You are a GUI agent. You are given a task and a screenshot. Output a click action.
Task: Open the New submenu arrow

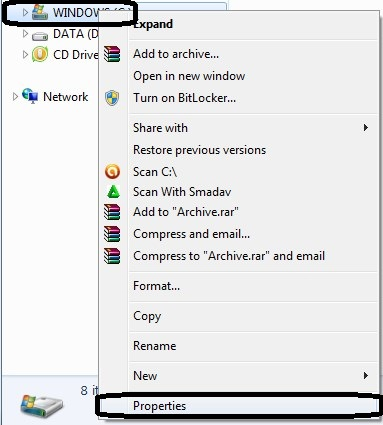[366, 376]
